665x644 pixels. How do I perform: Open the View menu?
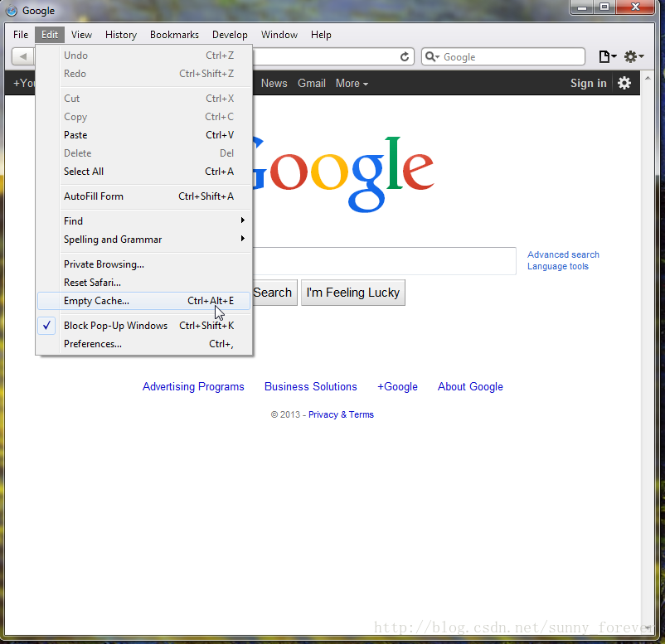81,35
